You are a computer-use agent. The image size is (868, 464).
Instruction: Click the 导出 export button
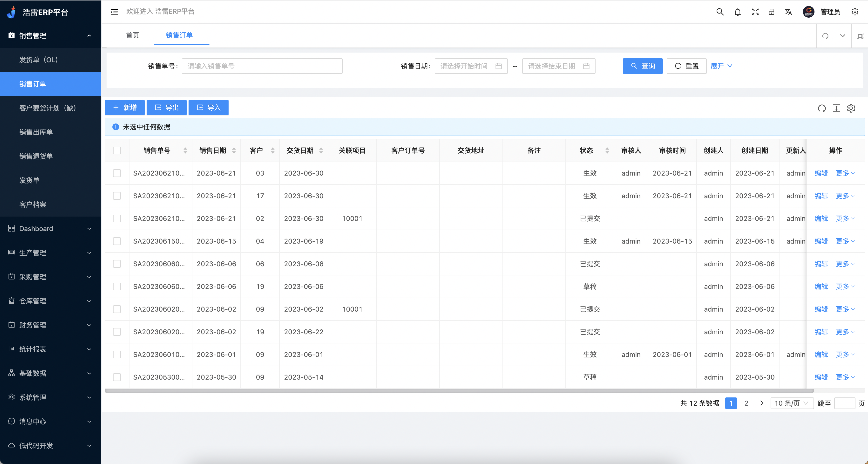pyautogui.click(x=166, y=108)
